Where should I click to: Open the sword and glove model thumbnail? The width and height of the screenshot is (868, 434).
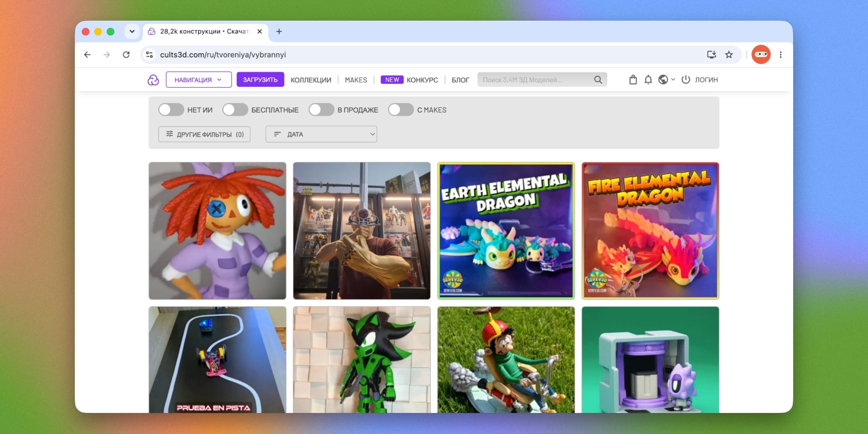point(362,231)
